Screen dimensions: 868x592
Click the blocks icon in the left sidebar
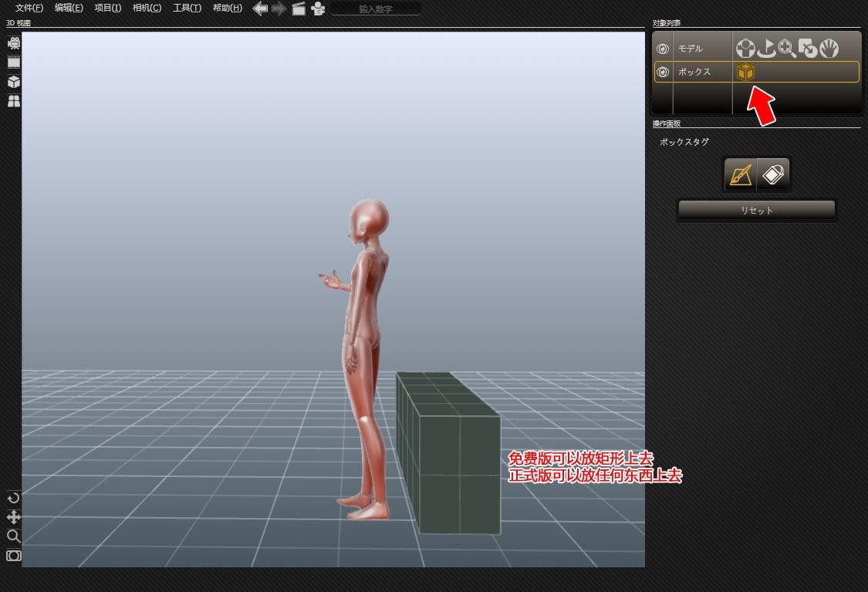(x=13, y=100)
